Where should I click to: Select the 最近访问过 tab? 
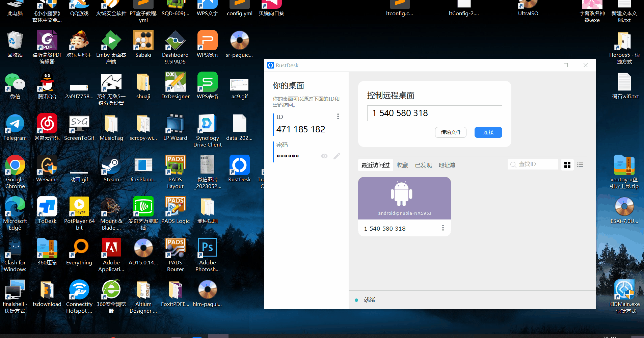point(375,165)
